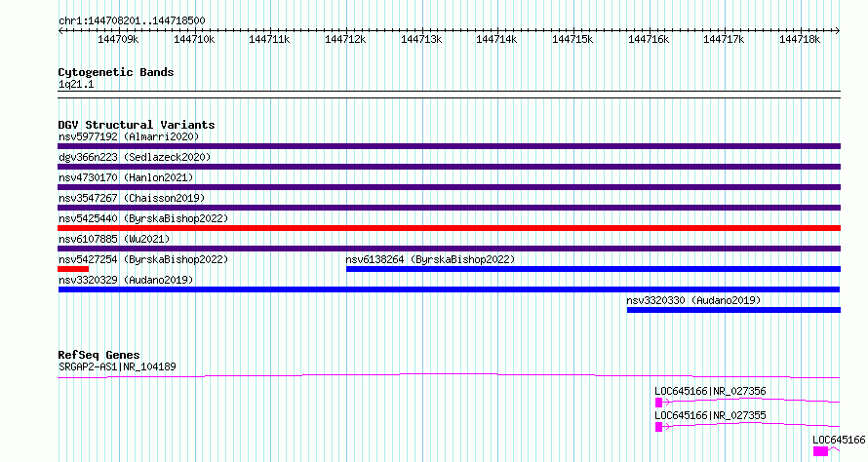Image resolution: width=868 pixels, height=462 pixels.
Task: Click the nsv5425440 (ByrskaBishop2022) label
Action: (x=143, y=218)
